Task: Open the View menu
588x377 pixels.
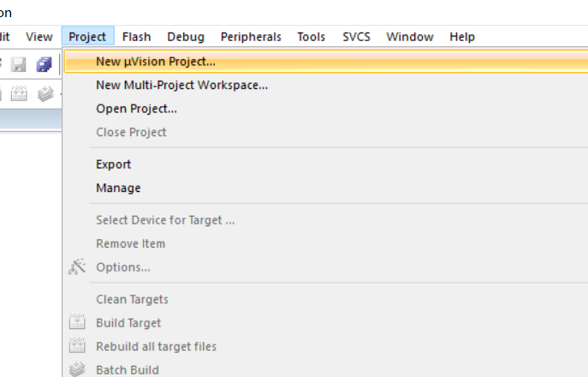Action: pyautogui.click(x=39, y=37)
